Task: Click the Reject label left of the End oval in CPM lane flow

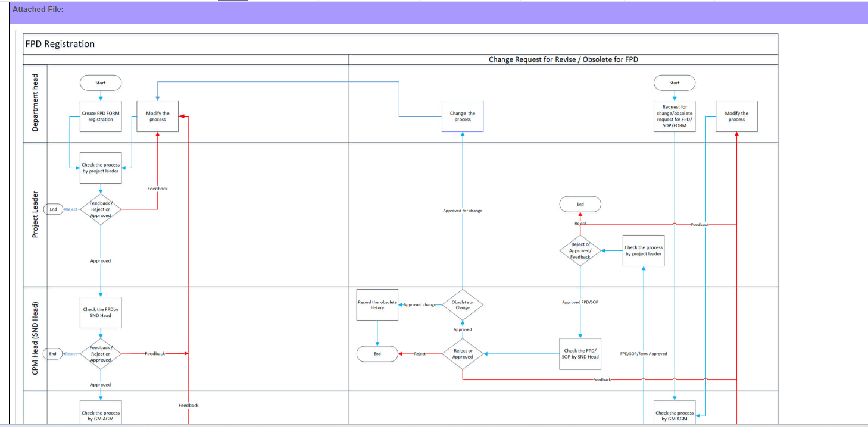Action: tap(420, 354)
